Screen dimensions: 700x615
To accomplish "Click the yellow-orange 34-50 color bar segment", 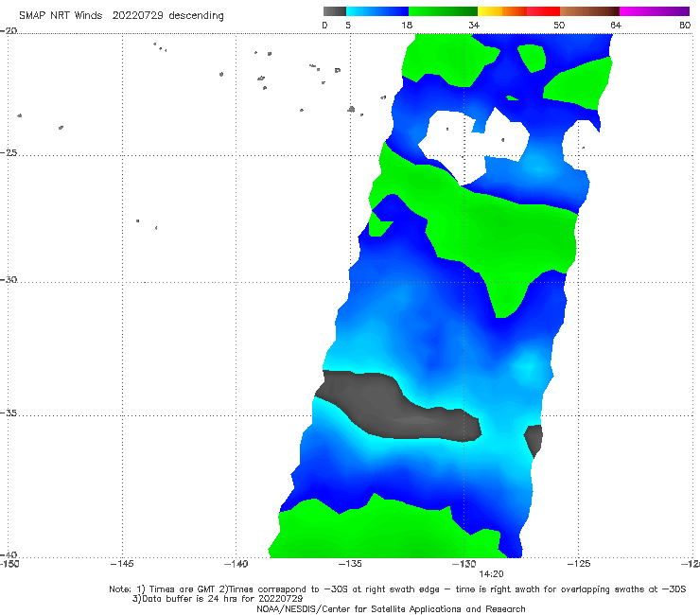I will 518,11.
